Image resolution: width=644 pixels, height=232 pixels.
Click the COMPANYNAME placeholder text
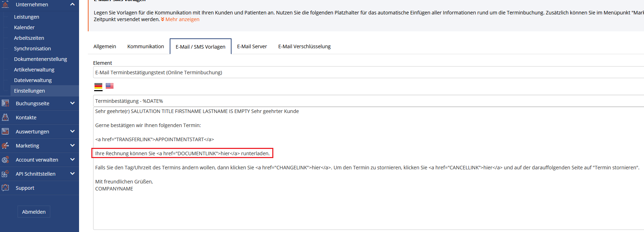(x=114, y=189)
